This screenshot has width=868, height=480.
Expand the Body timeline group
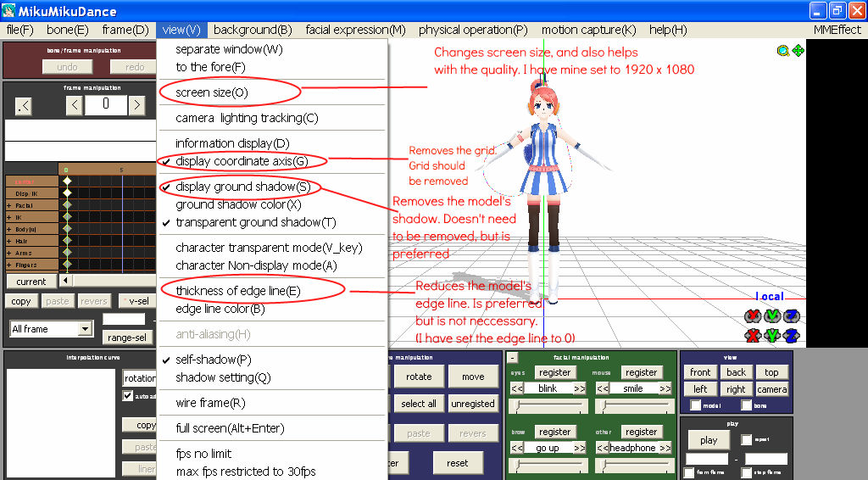(x=8, y=229)
